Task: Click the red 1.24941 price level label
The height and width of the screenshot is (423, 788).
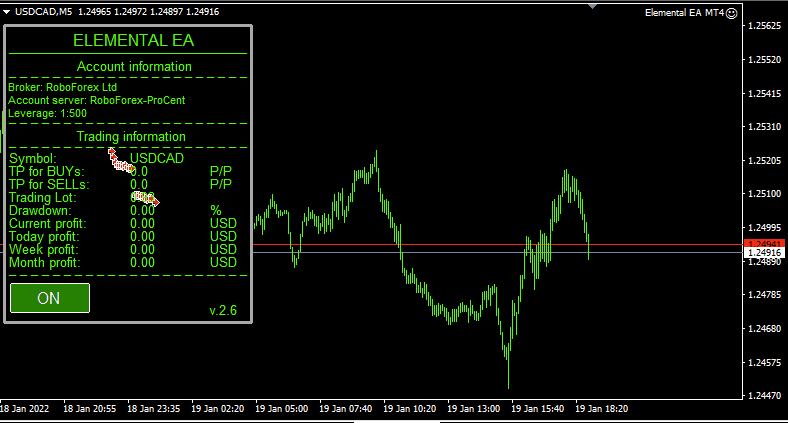Action: [764, 244]
